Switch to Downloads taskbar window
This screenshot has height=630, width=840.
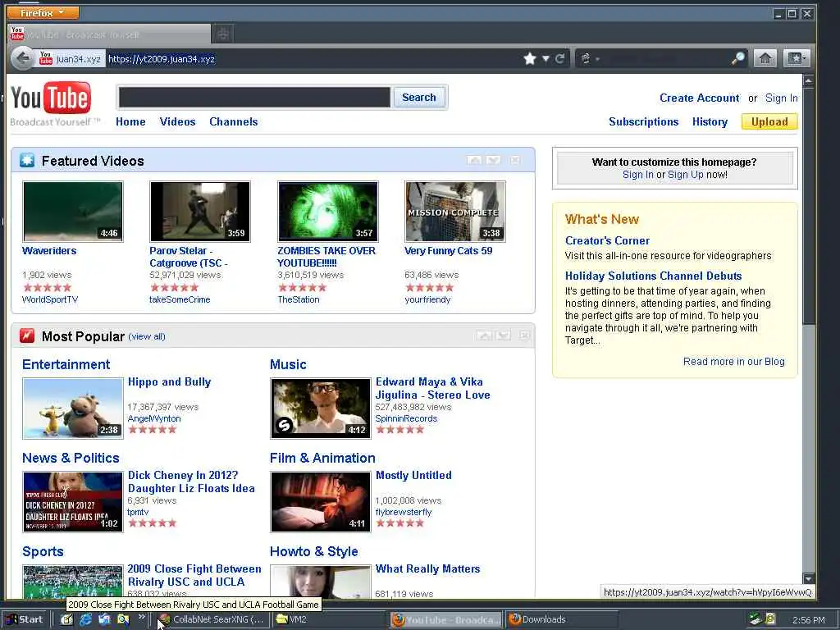click(561, 619)
